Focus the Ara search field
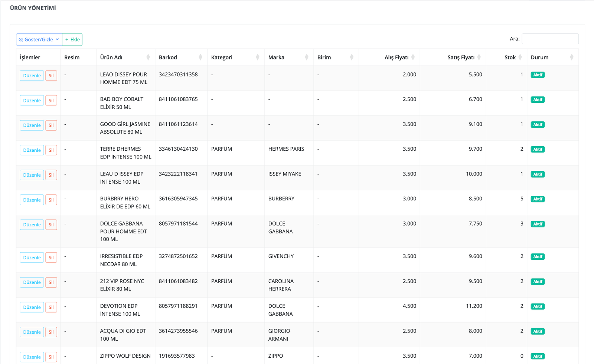The image size is (594, 364). pyautogui.click(x=550, y=39)
